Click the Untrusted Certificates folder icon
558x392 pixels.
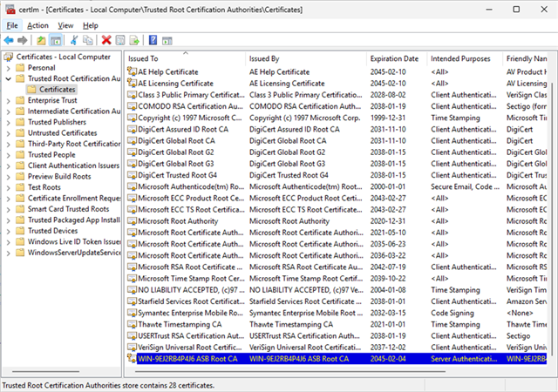(20, 133)
